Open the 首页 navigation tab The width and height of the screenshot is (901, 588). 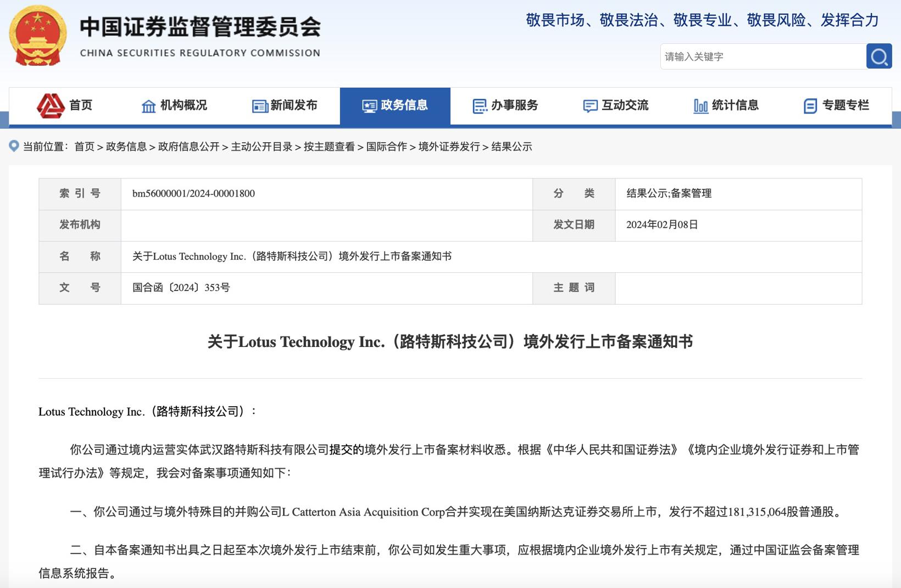[81, 105]
